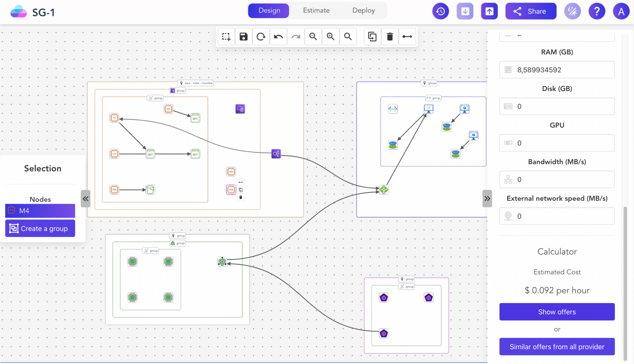Click the upload diagram icon
Viewport: 634px width, 364px height.
tap(489, 11)
